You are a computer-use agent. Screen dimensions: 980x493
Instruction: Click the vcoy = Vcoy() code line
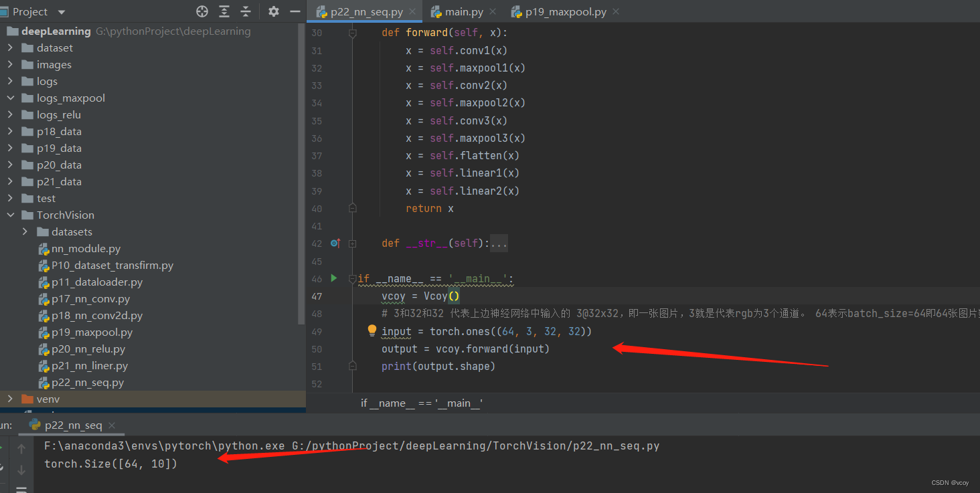tap(420, 296)
